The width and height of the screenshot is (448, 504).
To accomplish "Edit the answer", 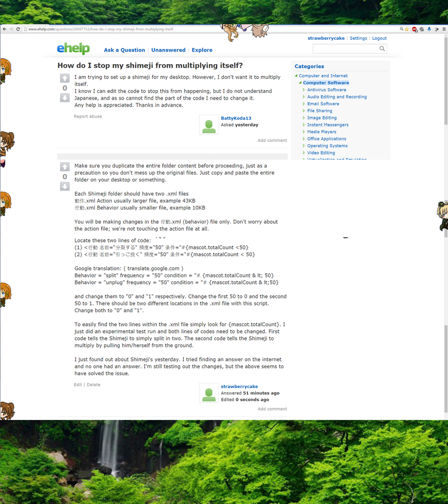I will click(78, 385).
